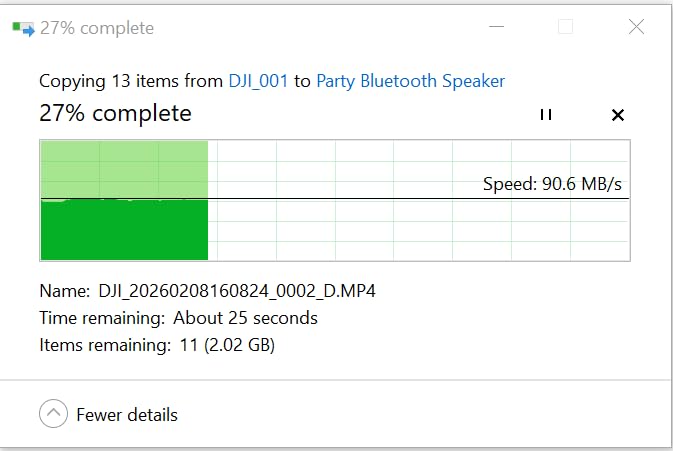Click the filled green progress graph area
This screenshot has height=451, width=673.
pyautogui.click(x=123, y=230)
